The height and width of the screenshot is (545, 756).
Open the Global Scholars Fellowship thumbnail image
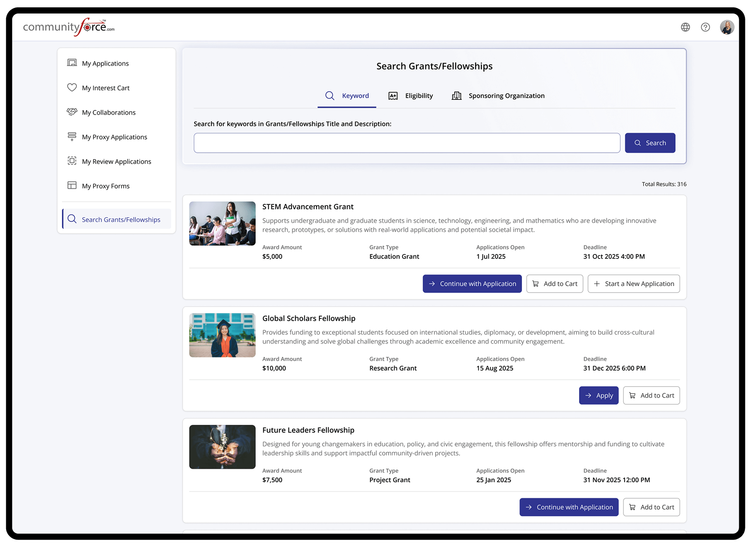click(222, 335)
